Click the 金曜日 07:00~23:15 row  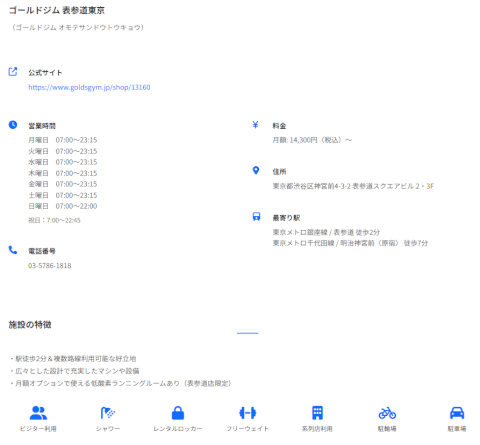pos(63,184)
